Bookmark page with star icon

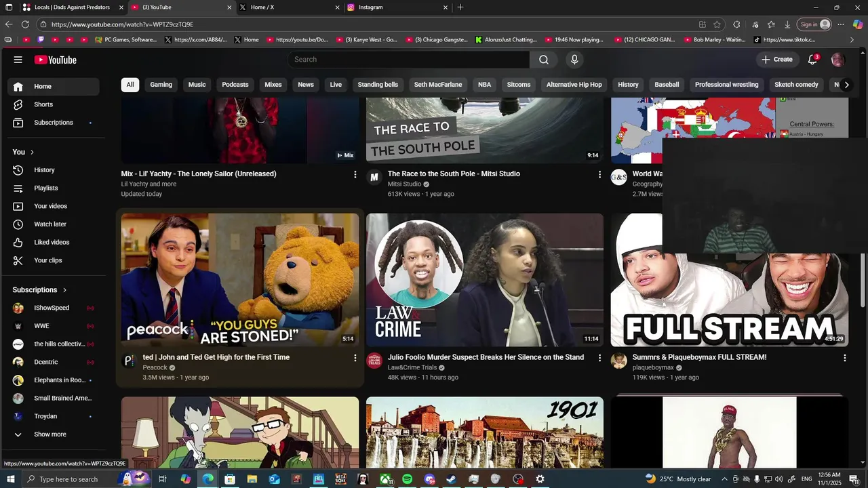(717, 24)
